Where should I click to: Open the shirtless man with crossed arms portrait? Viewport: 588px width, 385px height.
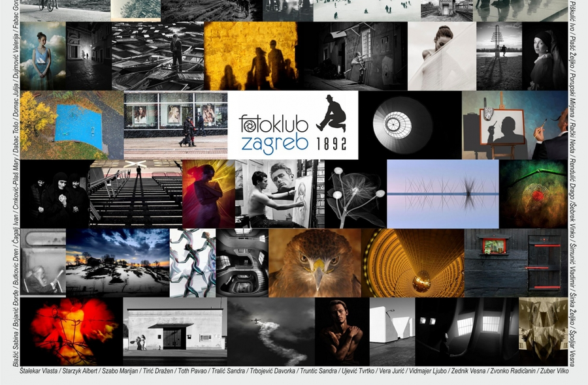pyautogui.click(x=342, y=332)
